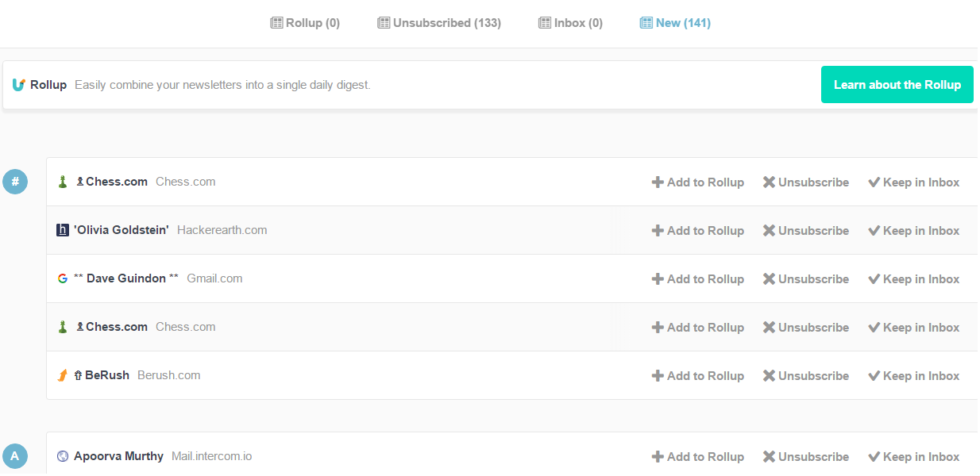Click the orange BeRush flame icon
980x476 pixels.
pyautogui.click(x=63, y=375)
